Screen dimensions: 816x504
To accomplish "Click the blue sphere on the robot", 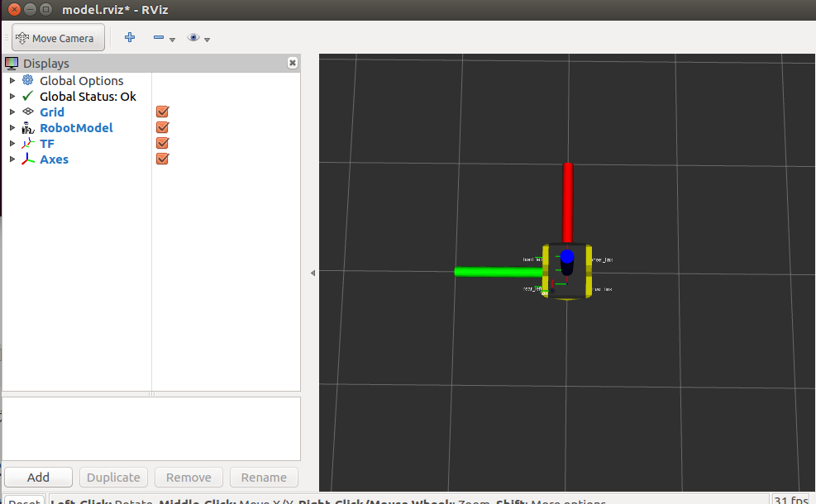I will click(x=567, y=256).
